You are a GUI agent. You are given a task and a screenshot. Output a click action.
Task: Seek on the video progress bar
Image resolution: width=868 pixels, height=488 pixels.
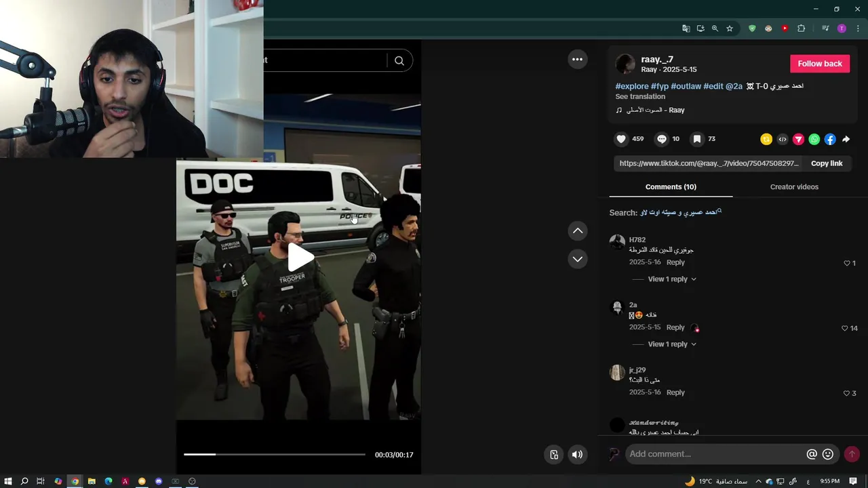coord(275,454)
